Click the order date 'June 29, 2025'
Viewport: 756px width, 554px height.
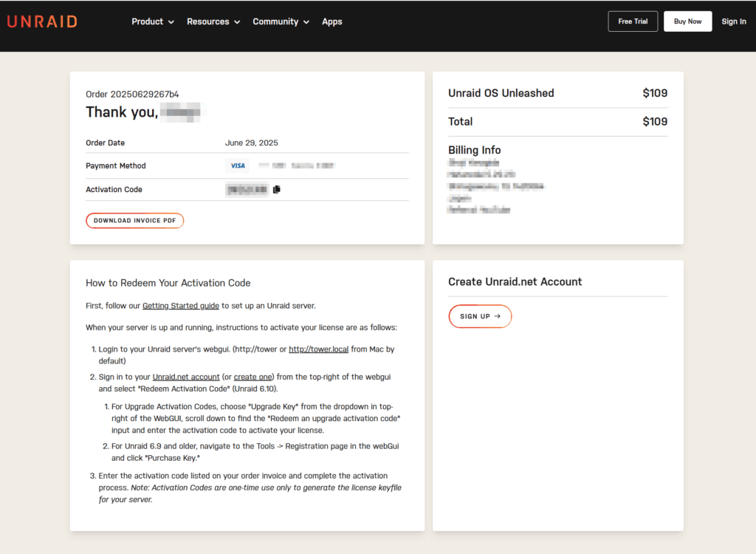252,143
